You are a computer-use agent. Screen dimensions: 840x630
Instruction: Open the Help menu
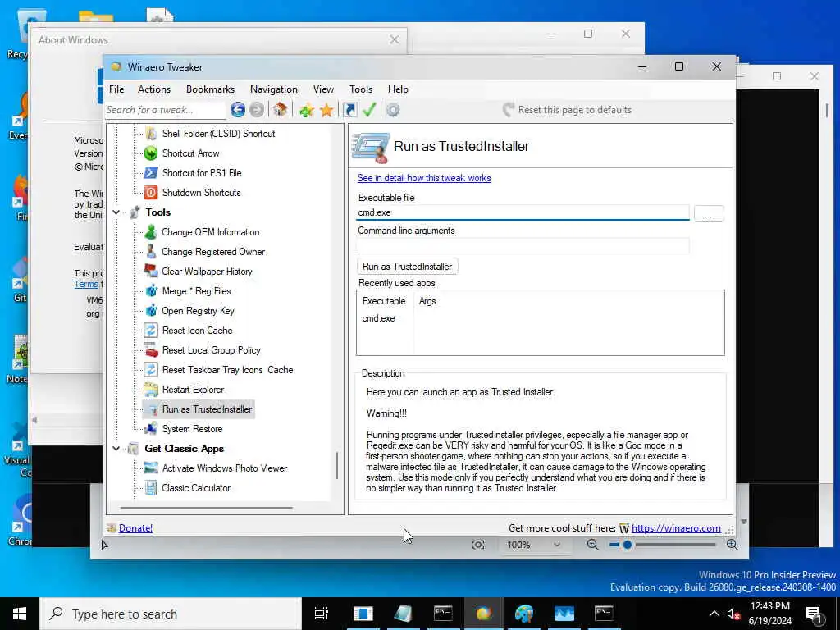(398, 89)
